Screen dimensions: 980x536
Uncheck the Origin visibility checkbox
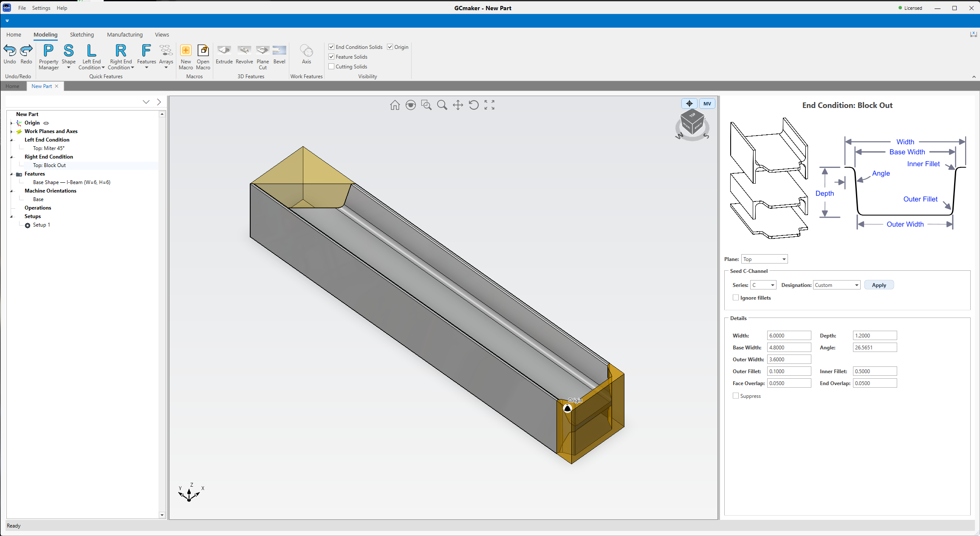(390, 47)
